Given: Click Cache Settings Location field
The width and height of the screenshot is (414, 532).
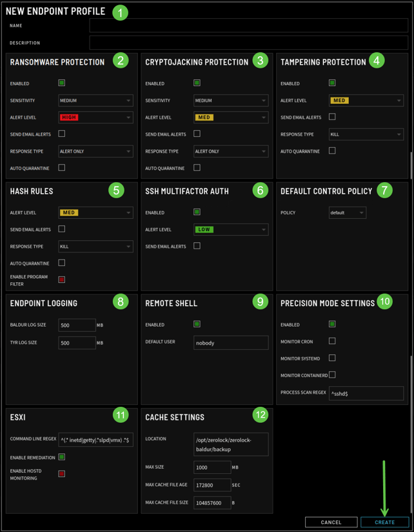Looking at the screenshot, I should pyautogui.click(x=231, y=444).
